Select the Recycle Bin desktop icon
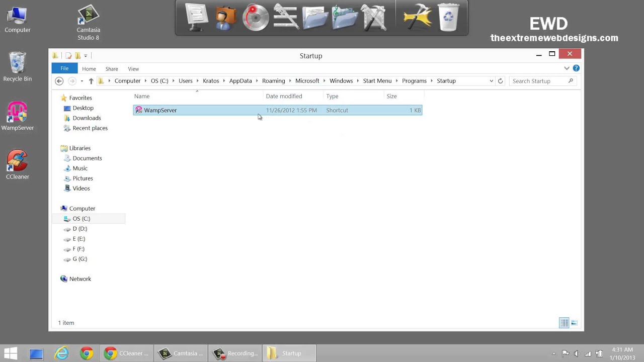644x362 pixels. tap(18, 66)
